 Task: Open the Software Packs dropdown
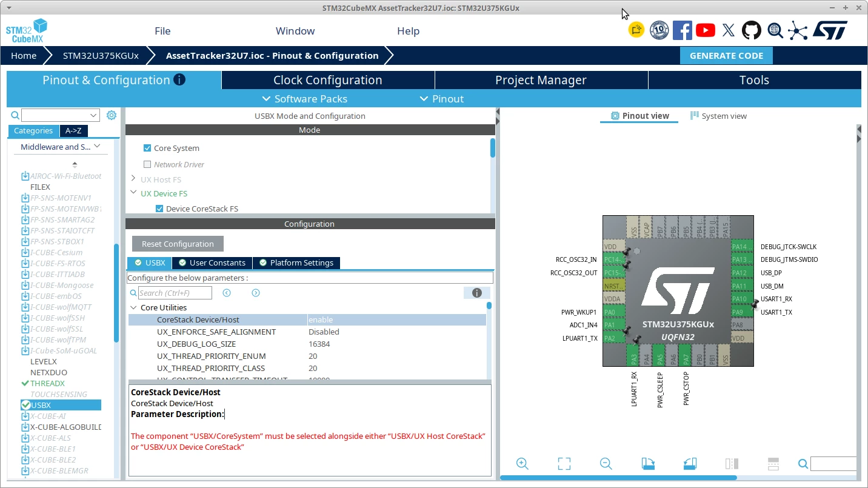click(305, 99)
